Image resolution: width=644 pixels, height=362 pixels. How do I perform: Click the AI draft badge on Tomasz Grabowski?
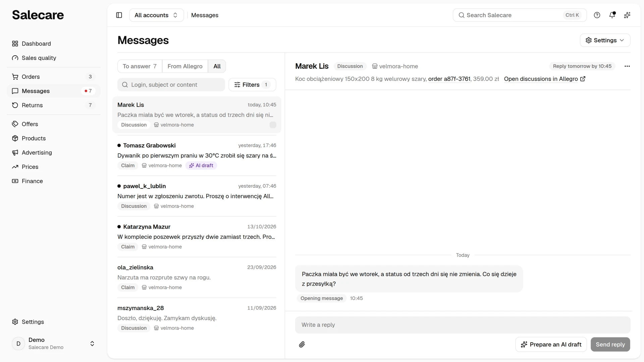click(201, 166)
